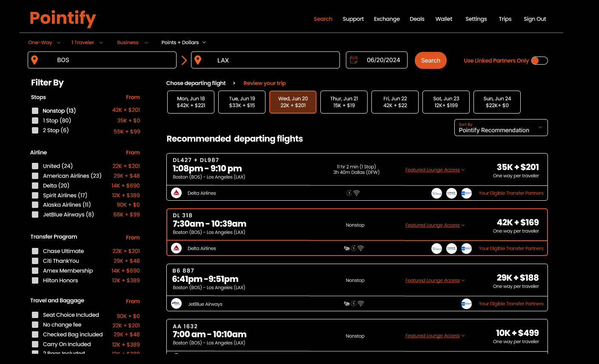This screenshot has height=364, width=599.
Task: Open the One-Way trip type dropdown
Action: coord(44,42)
